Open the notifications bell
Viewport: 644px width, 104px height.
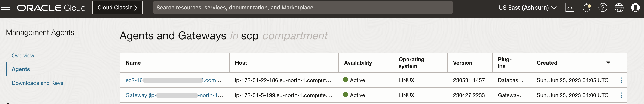pyautogui.click(x=586, y=8)
